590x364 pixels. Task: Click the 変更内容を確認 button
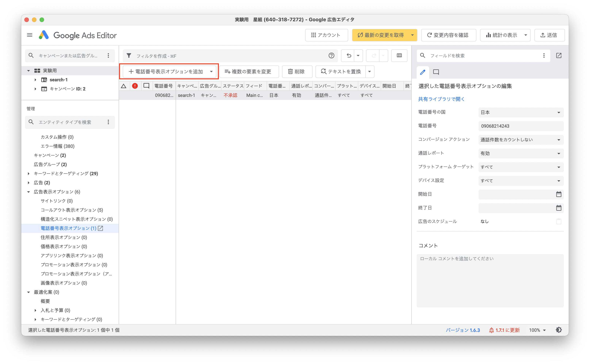(448, 35)
